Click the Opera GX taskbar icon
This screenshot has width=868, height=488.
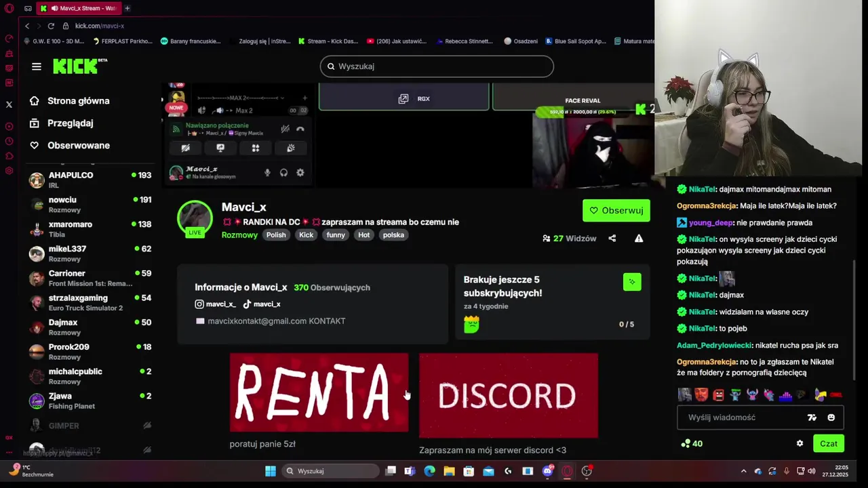(568, 471)
